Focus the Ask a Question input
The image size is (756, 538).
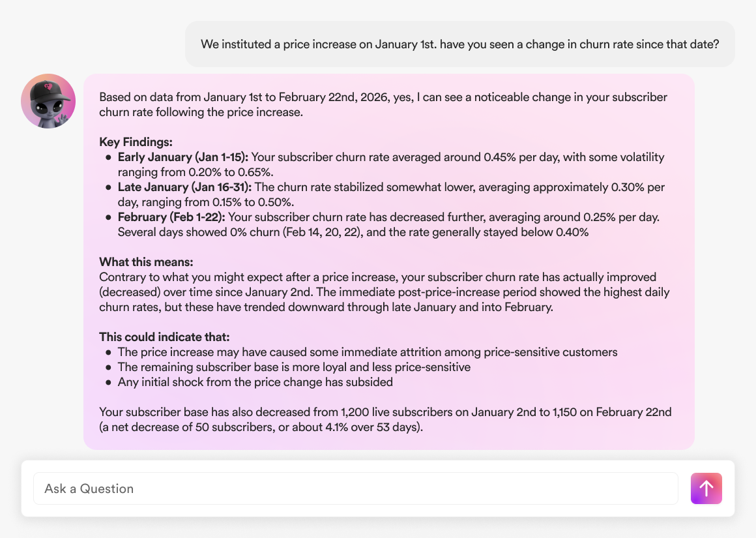tap(356, 488)
